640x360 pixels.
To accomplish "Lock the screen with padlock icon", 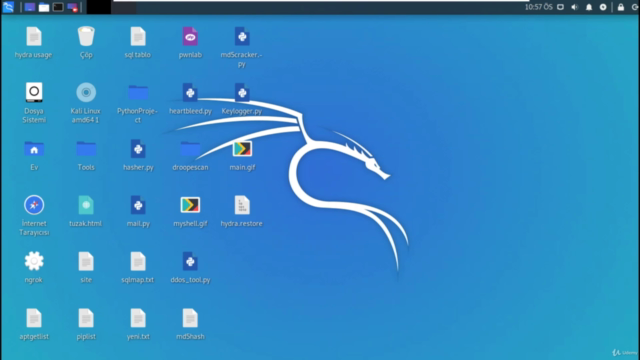I will [x=621, y=7].
